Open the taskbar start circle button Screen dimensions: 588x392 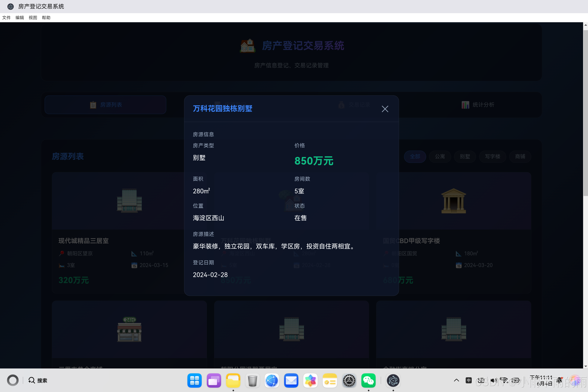point(13,380)
